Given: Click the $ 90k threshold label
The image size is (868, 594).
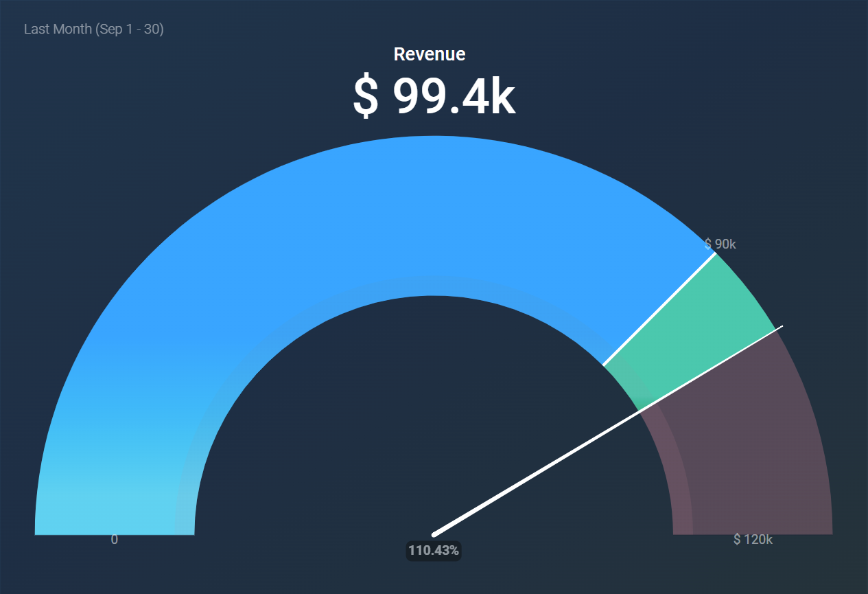Looking at the screenshot, I should [720, 243].
